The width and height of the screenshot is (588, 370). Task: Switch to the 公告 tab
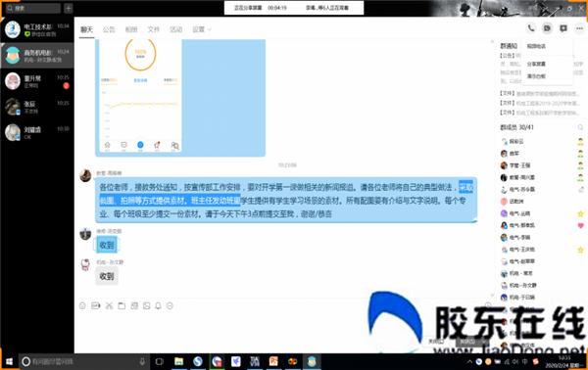coord(109,29)
